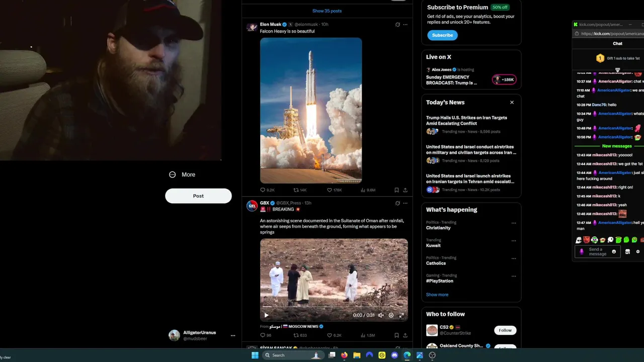The height and width of the screenshot is (362, 644).
Task: Open emoji picker in Kick chat
Action: point(614,251)
